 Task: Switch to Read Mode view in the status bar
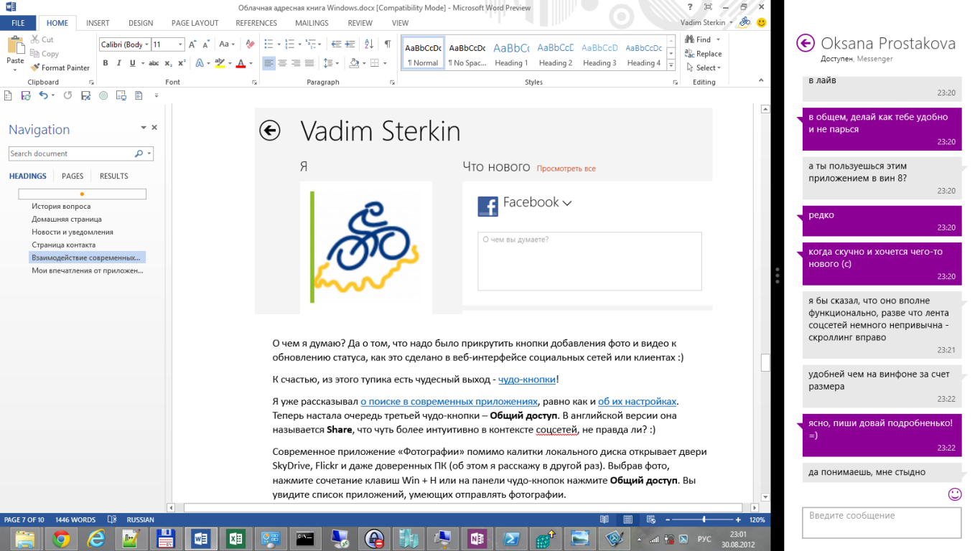605,519
